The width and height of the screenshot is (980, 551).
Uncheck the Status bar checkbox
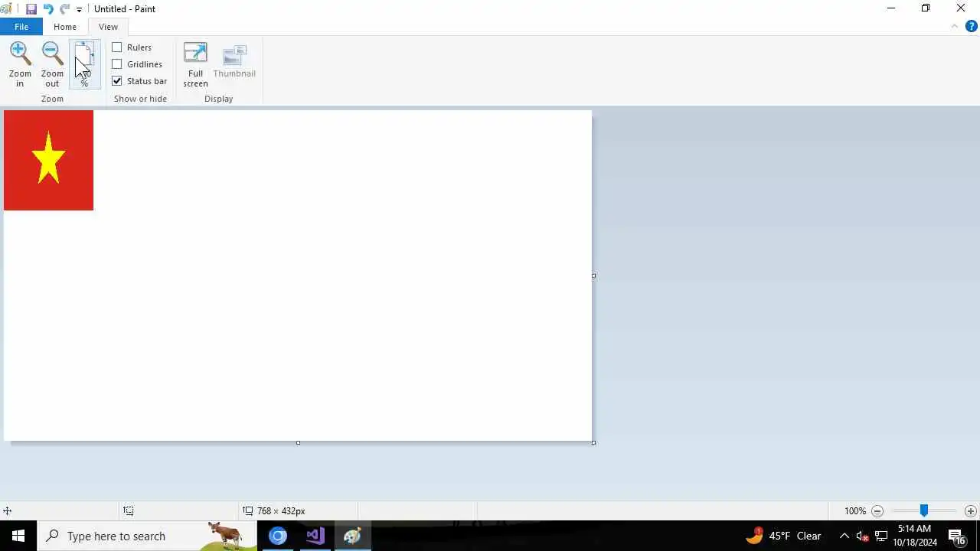click(117, 81)
